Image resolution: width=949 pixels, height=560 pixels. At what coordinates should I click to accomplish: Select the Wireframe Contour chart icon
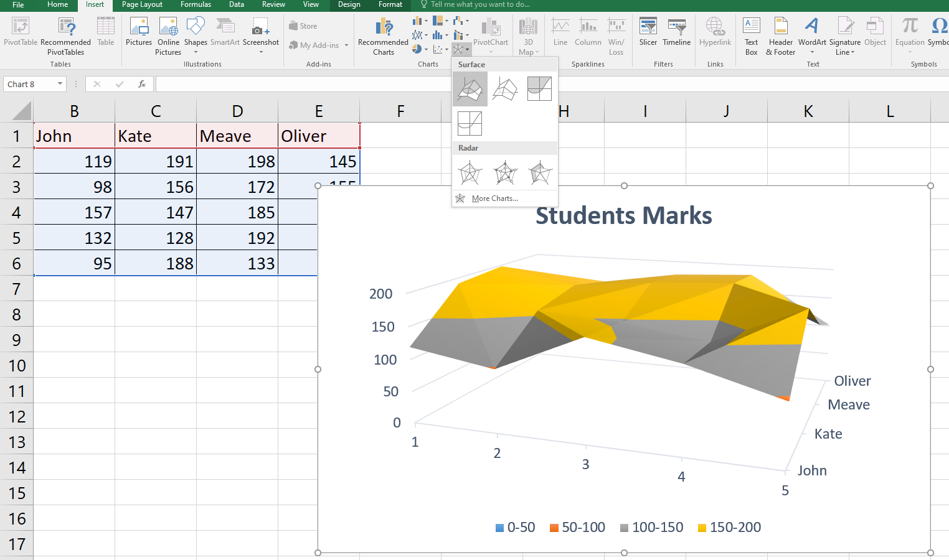tap(470, 123)
